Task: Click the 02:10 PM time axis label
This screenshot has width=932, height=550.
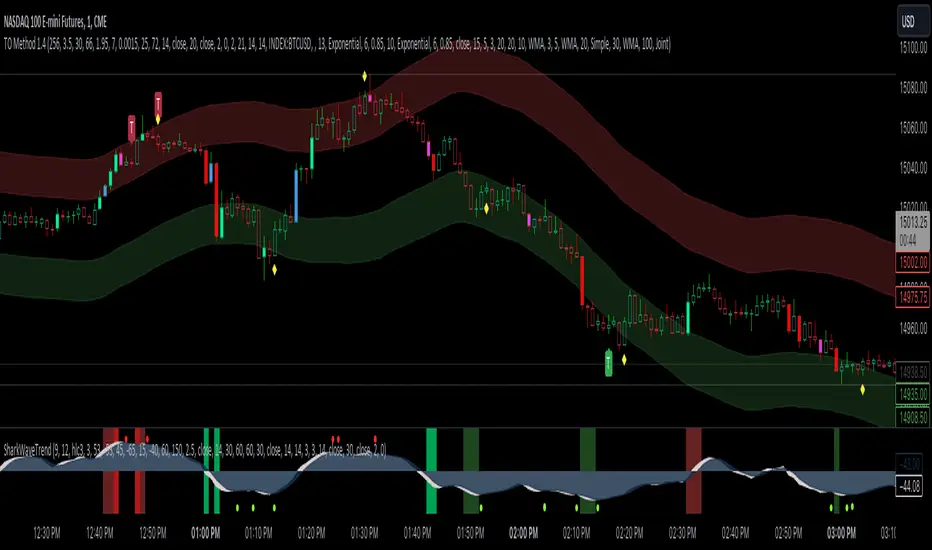Action: (577, 533)
